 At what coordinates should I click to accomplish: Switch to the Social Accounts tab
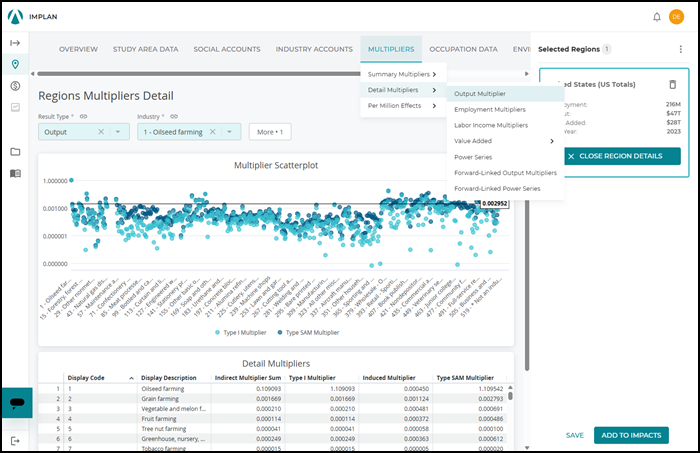click(x=227, y=49)
